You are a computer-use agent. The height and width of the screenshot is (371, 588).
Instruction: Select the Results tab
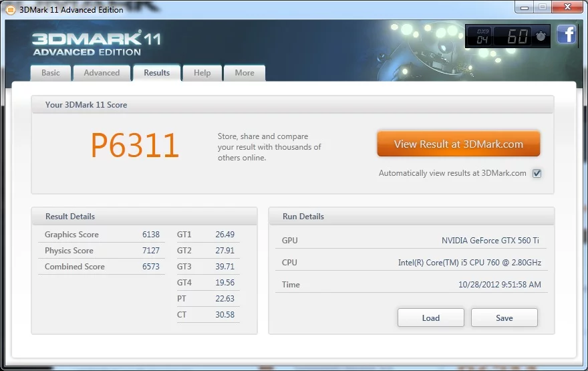point(157,73)
